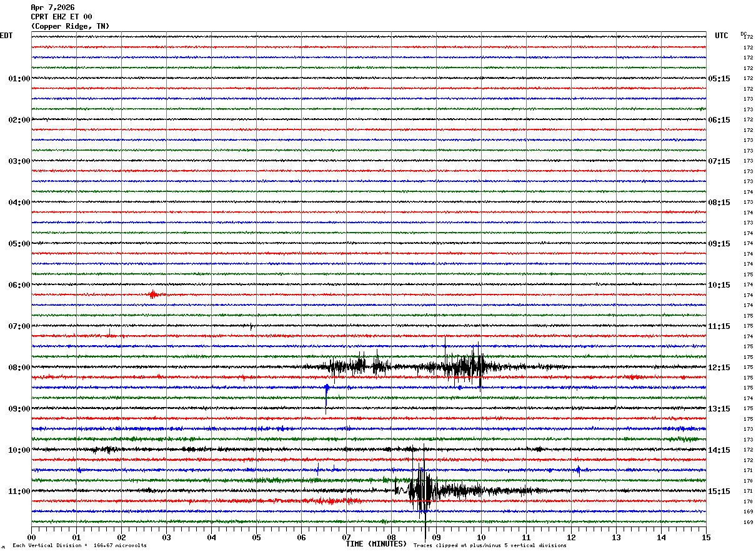756x554 pixels.
Task: Select the 05:00 EDT row label
Action: click(x=19, y=244)
